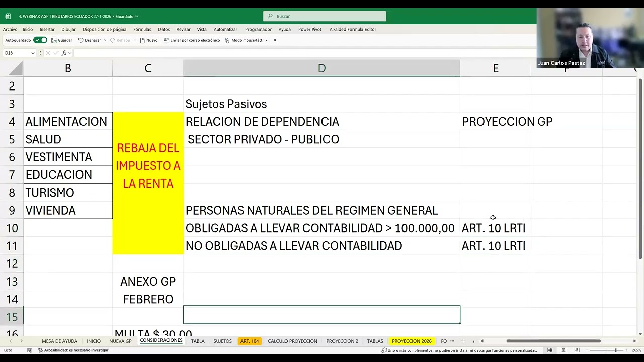Open the Programador ribbon tab
644x362 pixels.
coord(258,29)
